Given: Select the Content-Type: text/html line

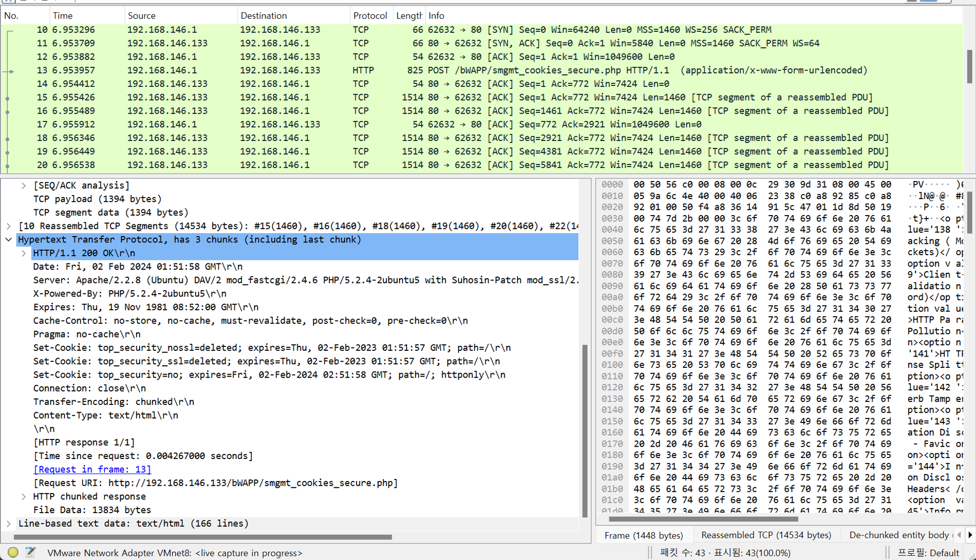Looking at the screenshot, I should [x=105, y=416].
